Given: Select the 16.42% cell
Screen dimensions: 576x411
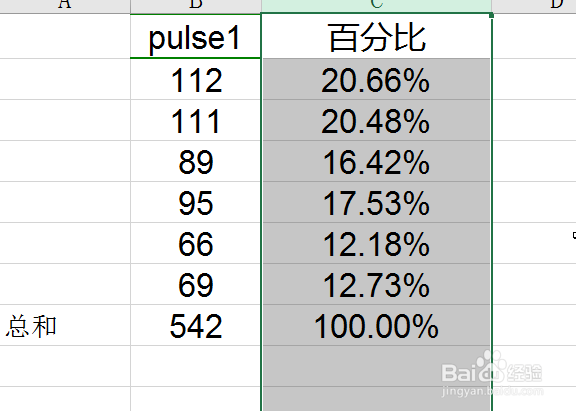Looking at the screenshot, I should coord(376,161).
